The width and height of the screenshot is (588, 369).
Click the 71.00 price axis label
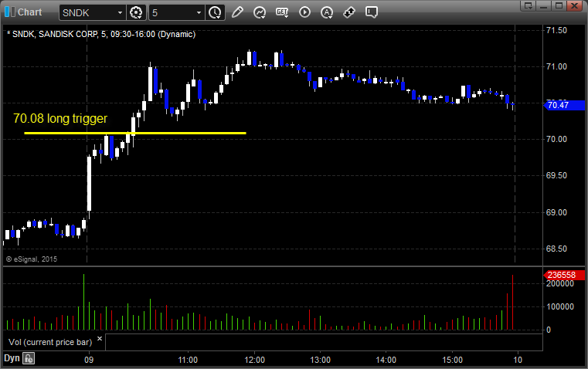556,66
